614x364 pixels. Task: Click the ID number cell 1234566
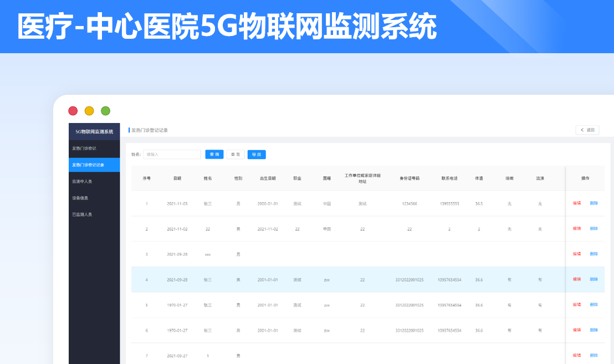pos(410,203)
